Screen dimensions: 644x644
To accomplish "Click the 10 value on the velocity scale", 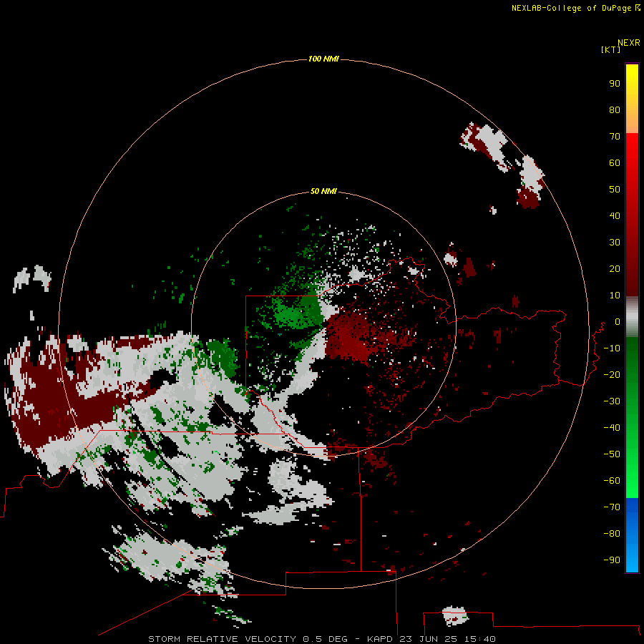I will (615, 296).
